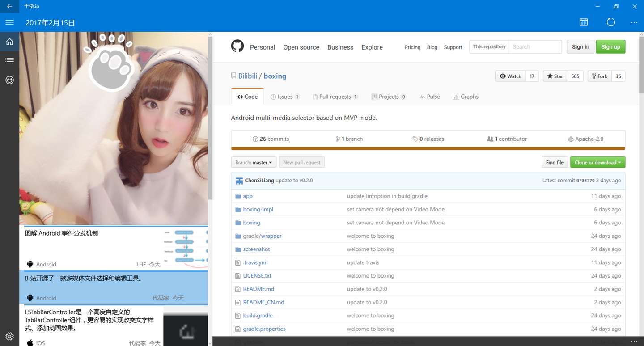644x346 pixels.
Task: Open gradle.properties file
Action: click(264, 329)
